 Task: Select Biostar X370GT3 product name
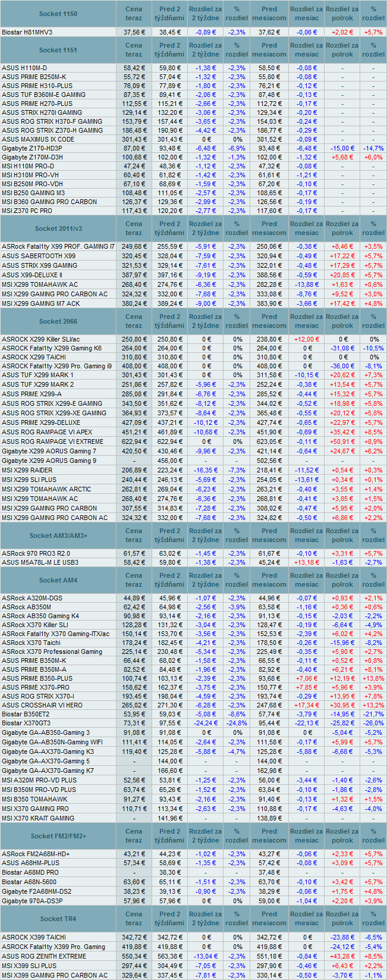(26, 723)
